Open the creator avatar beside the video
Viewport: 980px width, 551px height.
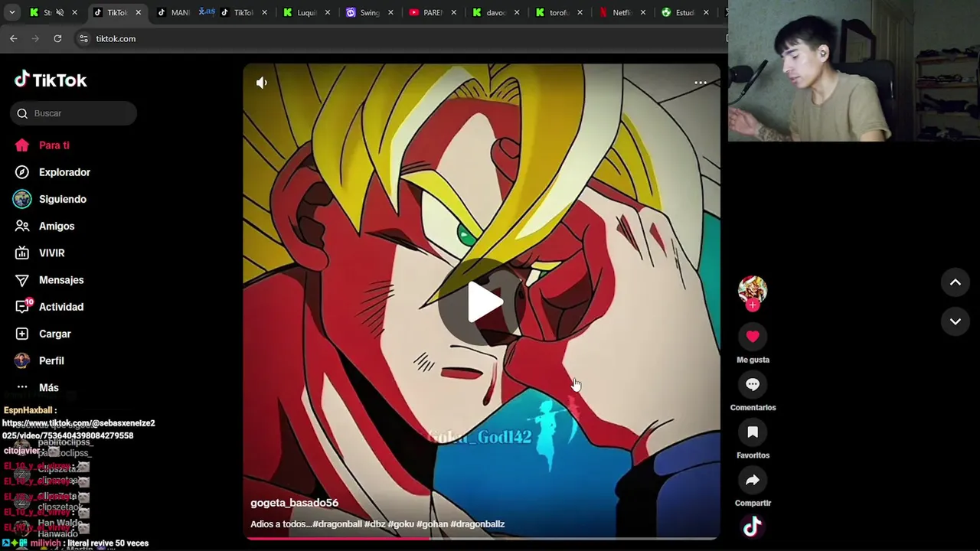pos(753,290)
